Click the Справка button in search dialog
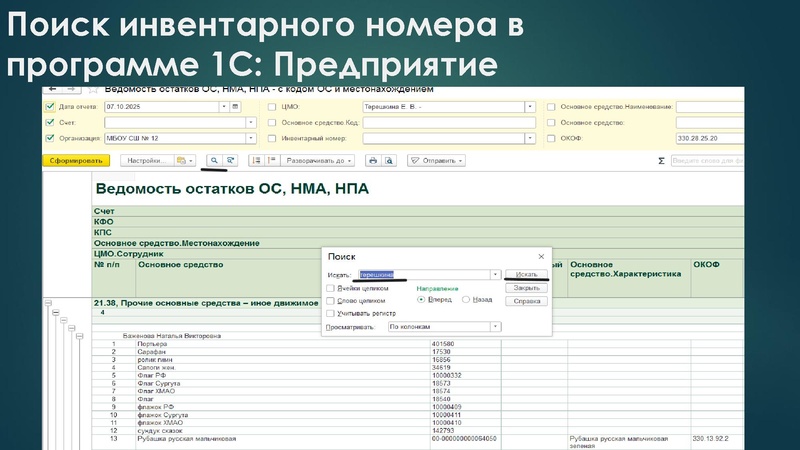Viewport: 800px width, 450px height. [527, 301]
